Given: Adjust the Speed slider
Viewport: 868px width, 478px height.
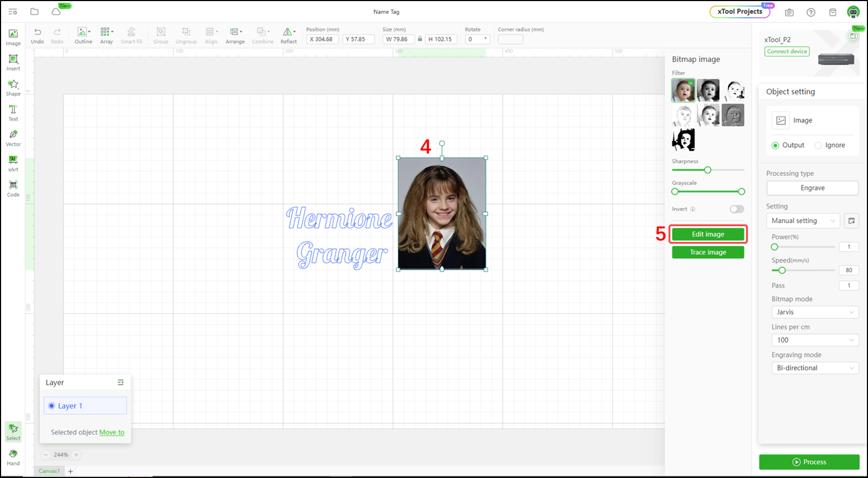Looking at the screenshot, I should pyautogui.click(x=782, y=270).
